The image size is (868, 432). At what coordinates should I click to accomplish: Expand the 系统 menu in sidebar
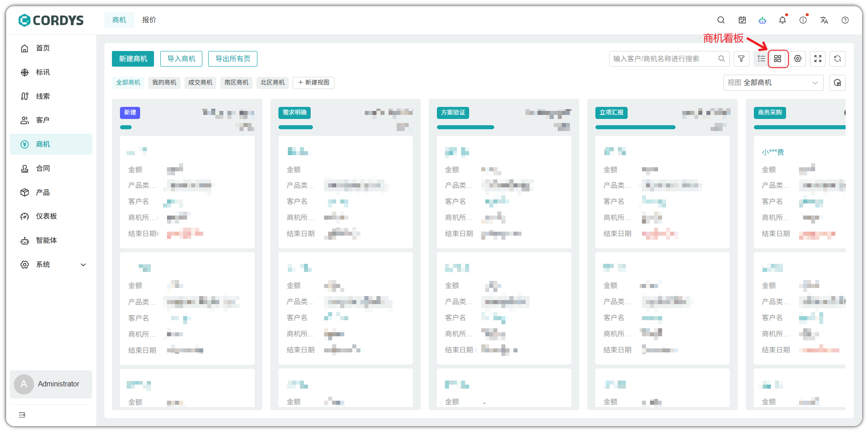pos(83,265)
